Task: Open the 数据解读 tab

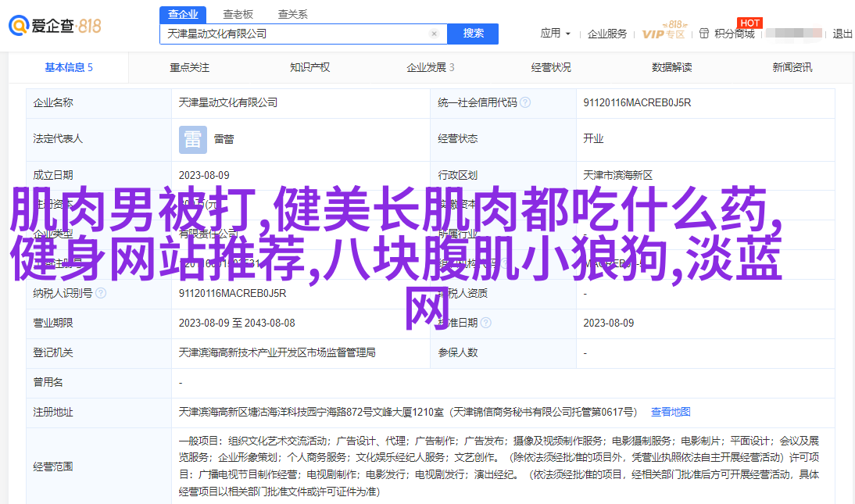Action: (x=672, y=67)
